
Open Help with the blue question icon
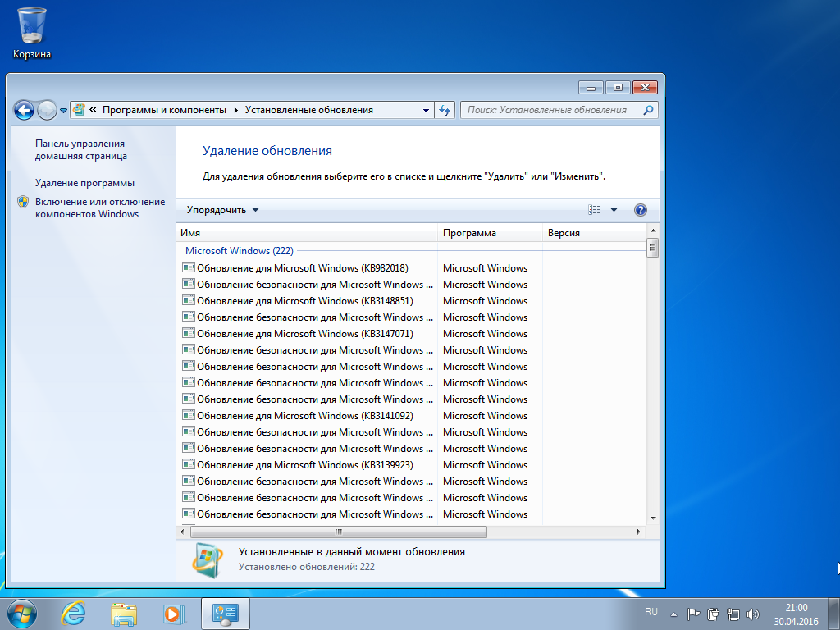(x=640, y=210)
